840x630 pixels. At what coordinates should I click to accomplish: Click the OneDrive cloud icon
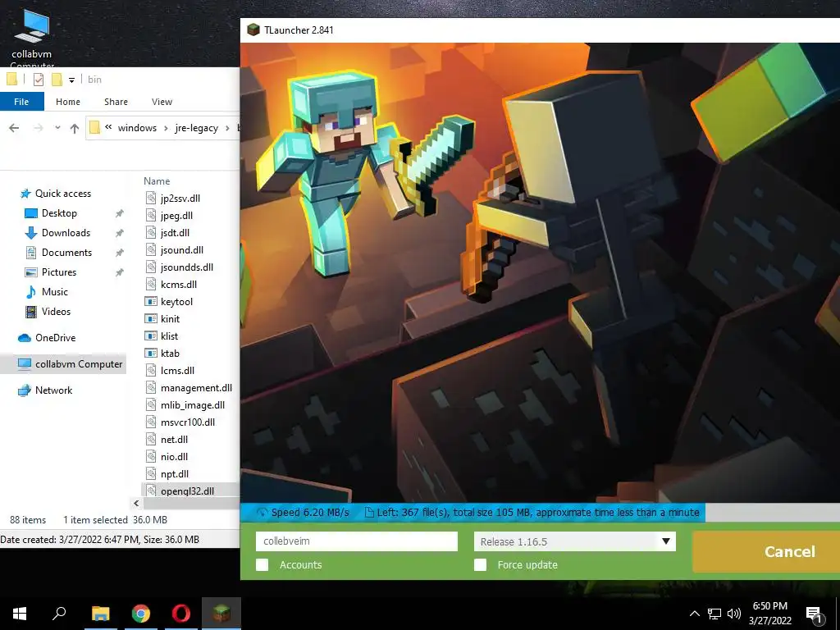[x=25, y=337]
